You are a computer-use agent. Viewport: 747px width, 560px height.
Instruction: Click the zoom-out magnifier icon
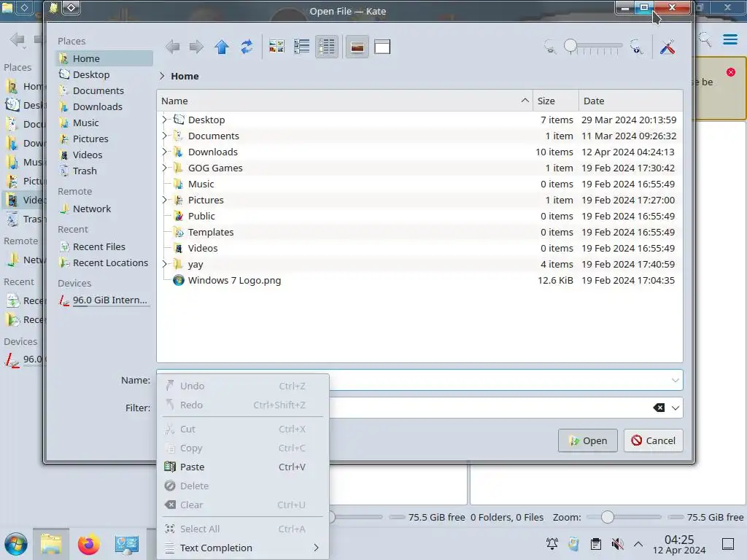click(x=550, y=47)
